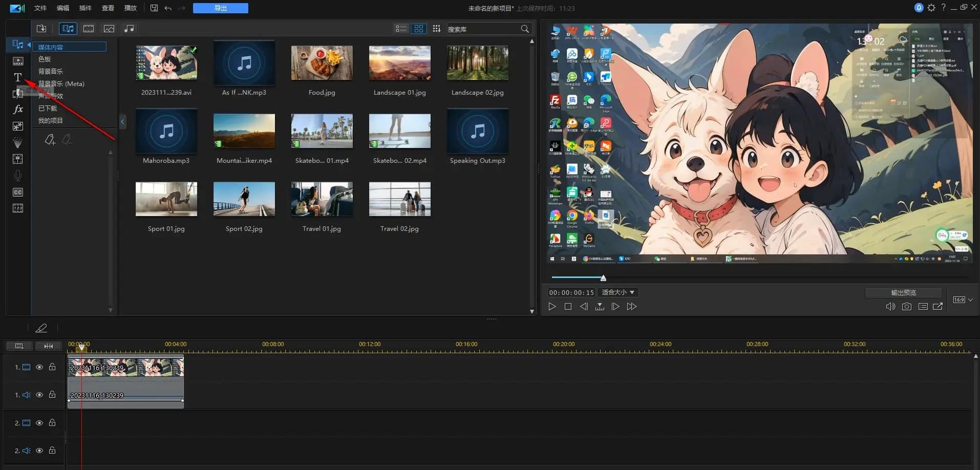The width and height of the screenshot is (980, 470).
Task: Open the Project Room film icon in sidebar
Action: (18, 61)
